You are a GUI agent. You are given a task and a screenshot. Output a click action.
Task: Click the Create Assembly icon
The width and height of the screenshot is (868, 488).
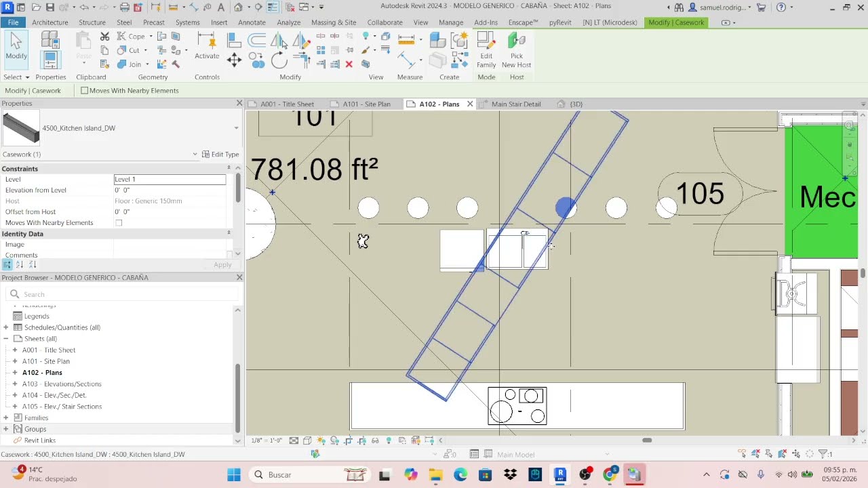(437, 41)
